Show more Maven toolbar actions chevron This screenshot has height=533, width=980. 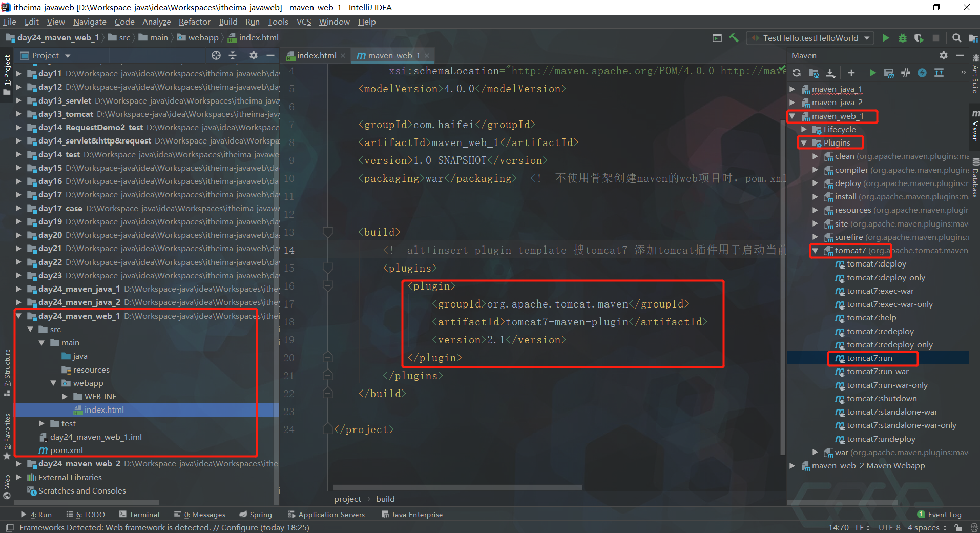coord(963,73)
